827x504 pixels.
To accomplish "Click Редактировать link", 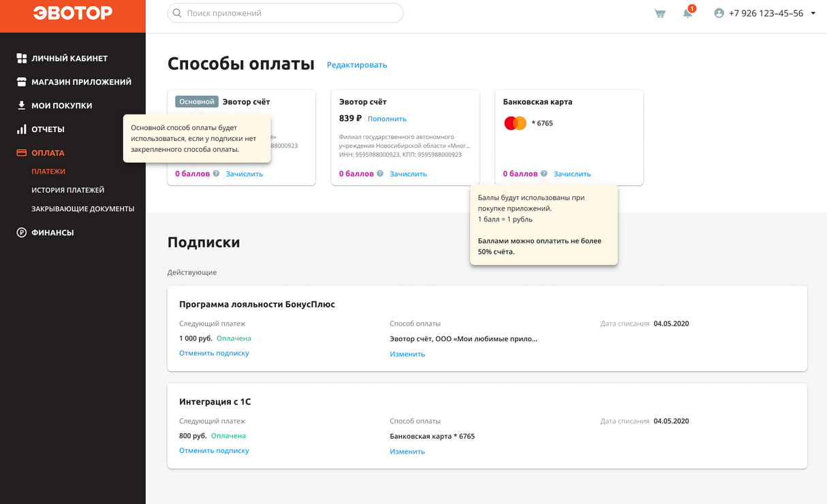I will click(357, 65).
